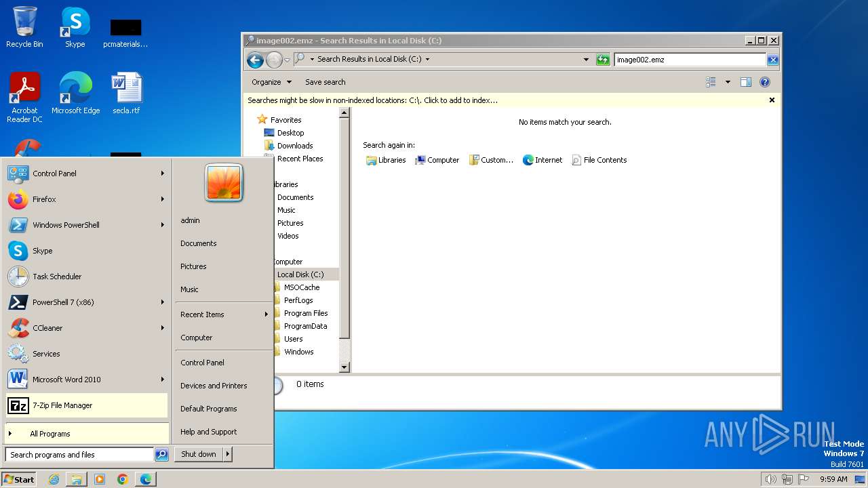Launch 7-Zip File Manager from Start menu

pyautogui.click(x=86, y=405)
